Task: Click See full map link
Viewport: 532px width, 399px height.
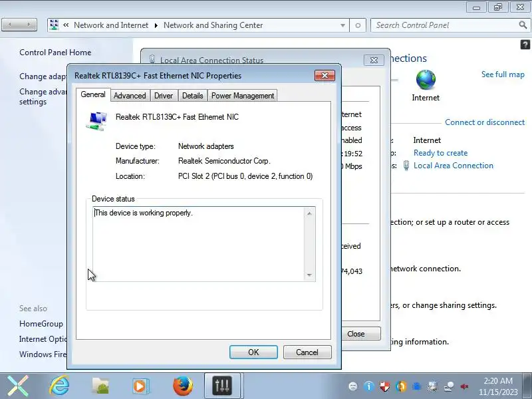Action: click(x=503, y=74)
